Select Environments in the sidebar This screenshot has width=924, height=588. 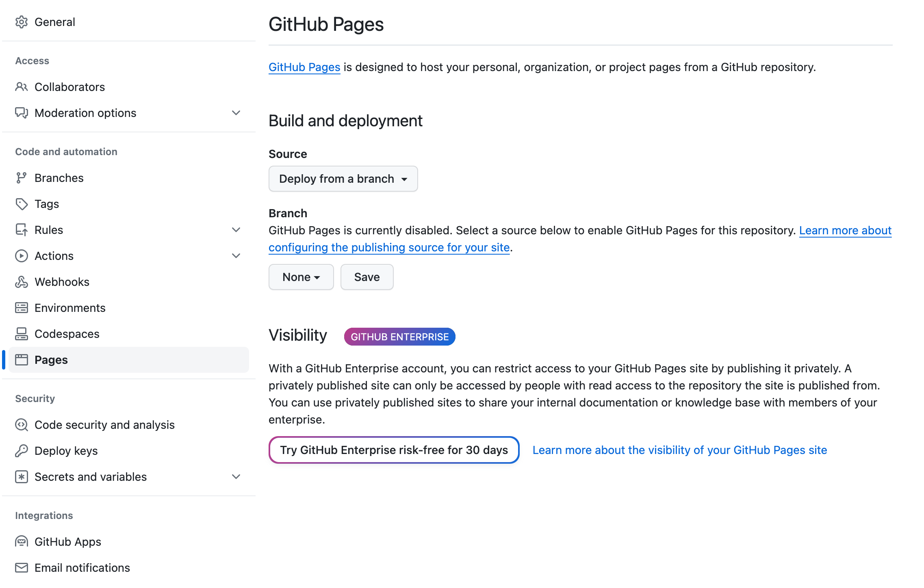[128, 308]
